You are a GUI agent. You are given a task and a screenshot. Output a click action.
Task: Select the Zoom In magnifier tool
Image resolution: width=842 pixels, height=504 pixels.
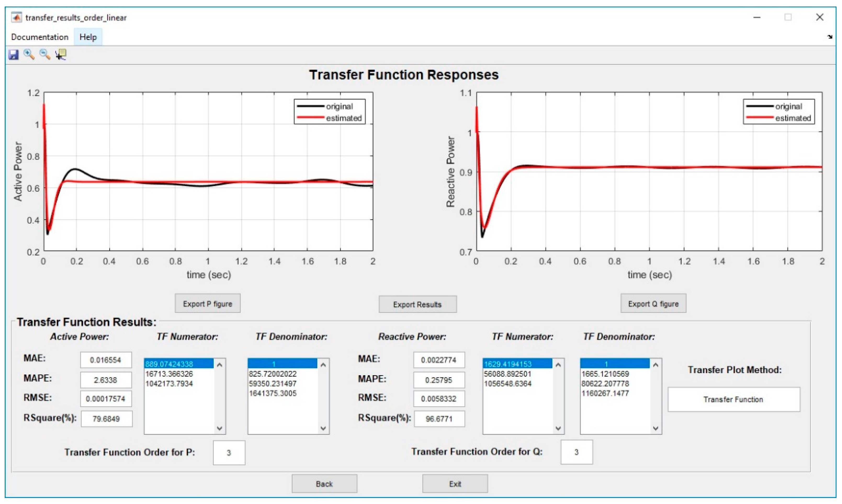pyautogui.click(x=29, y=54)
